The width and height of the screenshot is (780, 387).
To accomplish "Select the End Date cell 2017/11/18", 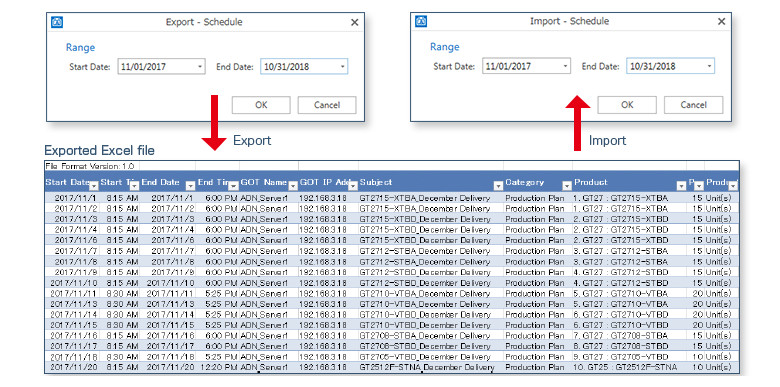I will pos(168,357).
